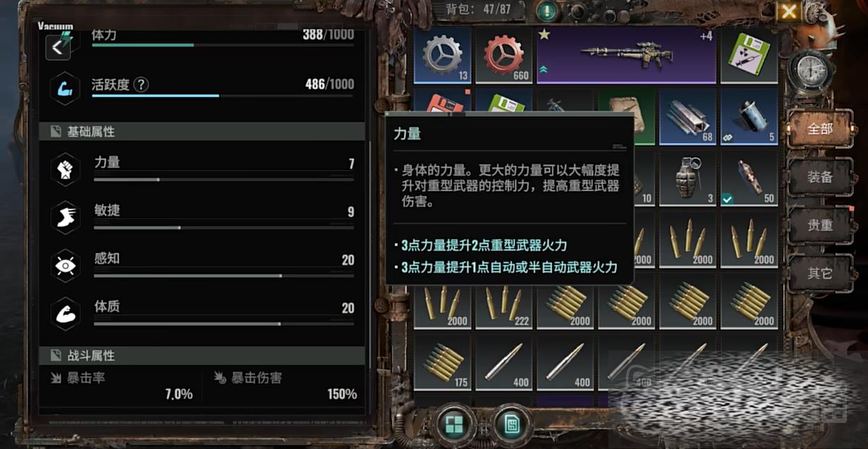Select the 感知 eye attribute icon
This screenshot has height=449, width=868.
pyautogui.click(x=65, y=265)
